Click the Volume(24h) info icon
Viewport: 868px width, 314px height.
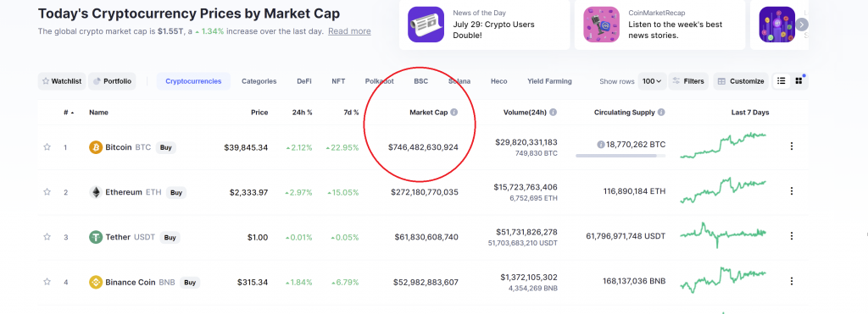pyautogui.click(x=553, y=113)
